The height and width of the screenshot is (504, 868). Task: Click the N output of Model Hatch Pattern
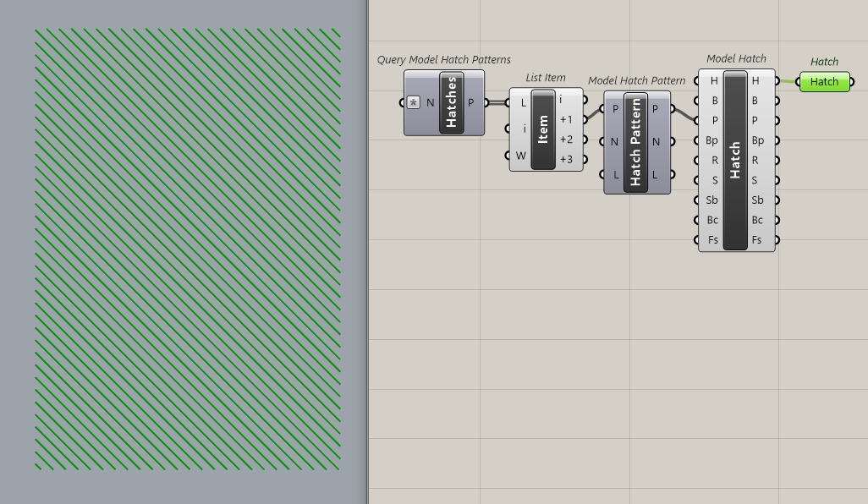656,141
